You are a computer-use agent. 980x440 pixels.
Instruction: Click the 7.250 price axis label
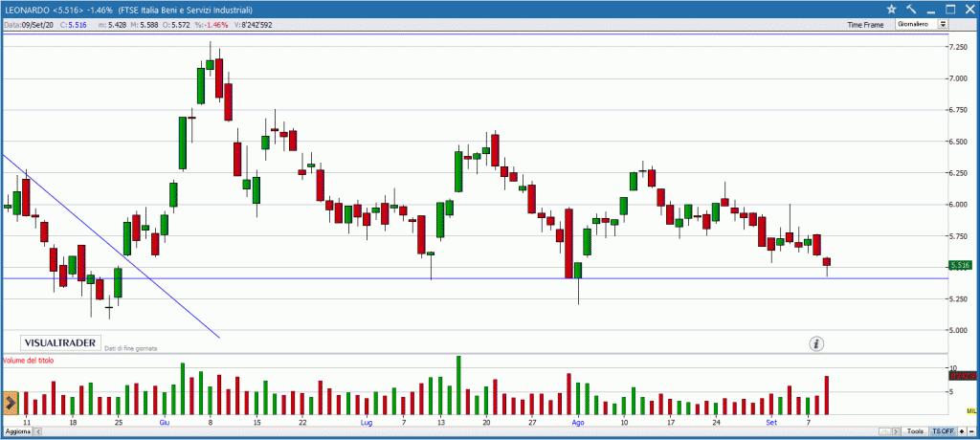click(959, 47)
